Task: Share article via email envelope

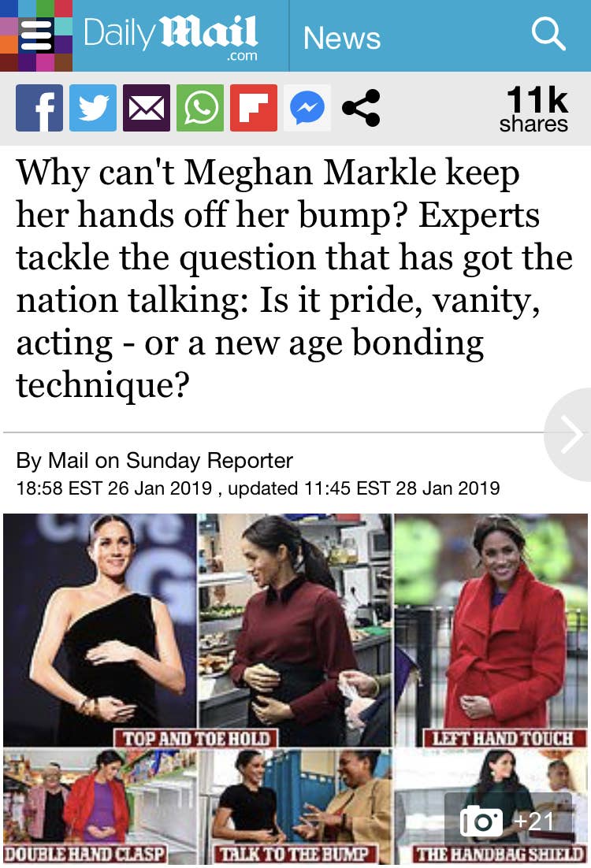Action: click(x=147, y=108)
